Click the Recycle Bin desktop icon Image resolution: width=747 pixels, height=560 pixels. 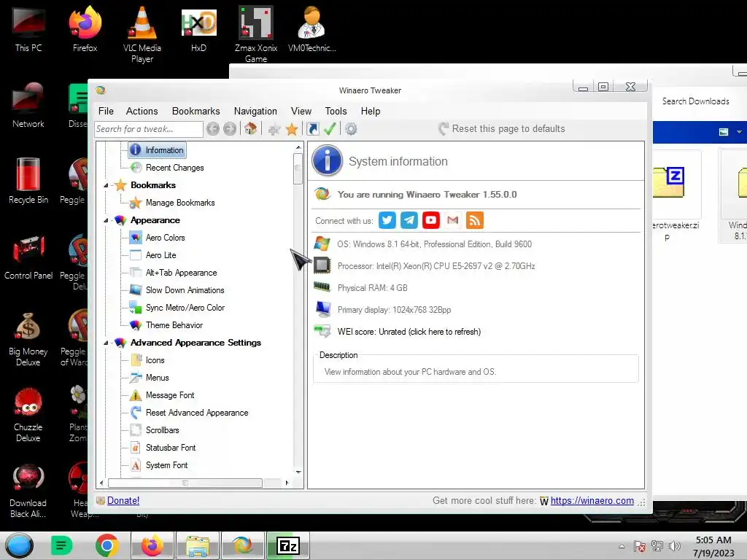28,182
